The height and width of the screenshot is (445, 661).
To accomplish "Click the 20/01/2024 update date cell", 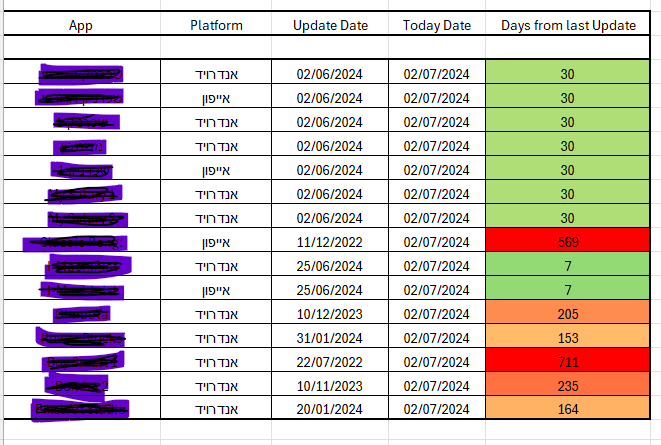I will (330, 409).
